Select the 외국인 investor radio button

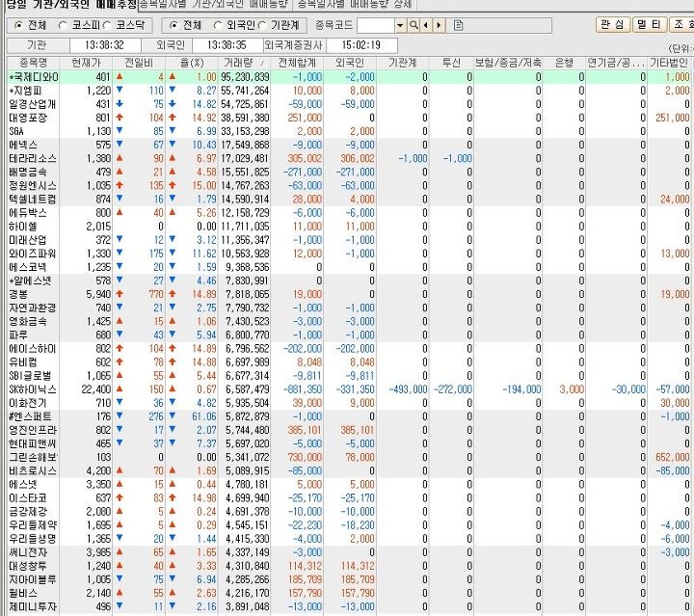pos(217,25)
